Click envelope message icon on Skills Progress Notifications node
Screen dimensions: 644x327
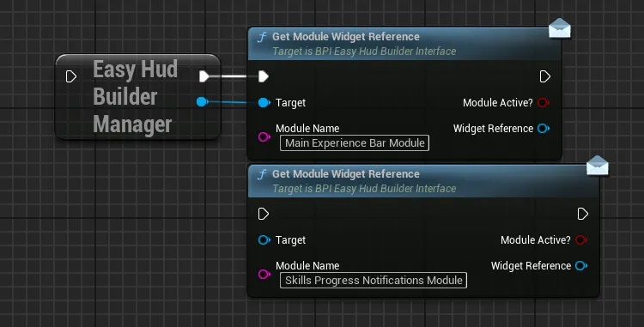pos(598,166)
